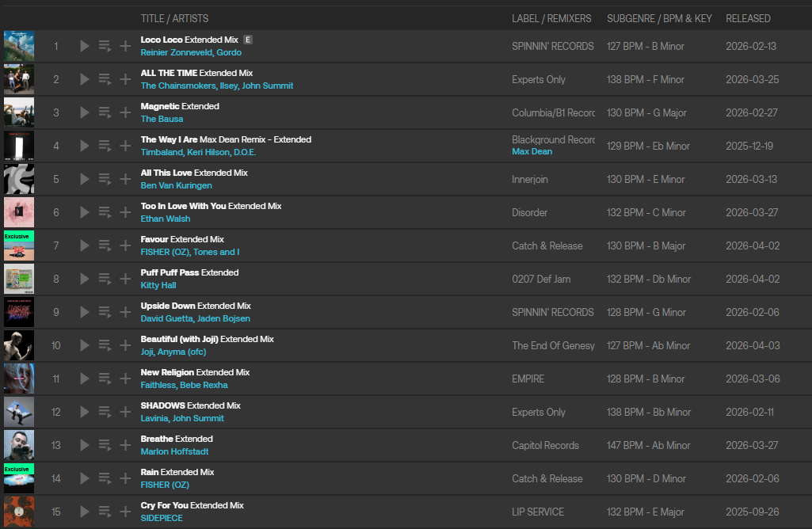
Task: Add Magnetic to a playlist
Action: pyautogui.click(x=125, y=112)
